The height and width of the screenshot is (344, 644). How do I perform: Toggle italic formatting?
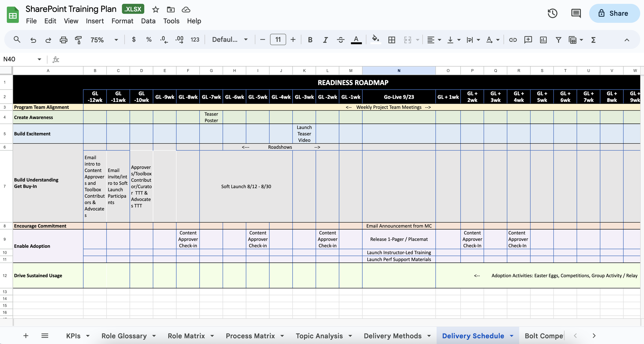325,40
